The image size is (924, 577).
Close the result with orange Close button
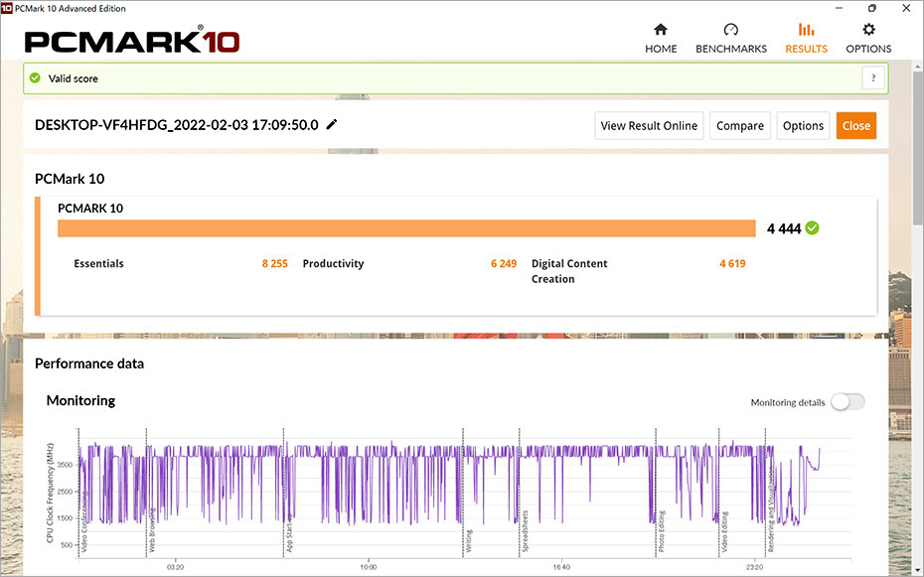(855, 126)
